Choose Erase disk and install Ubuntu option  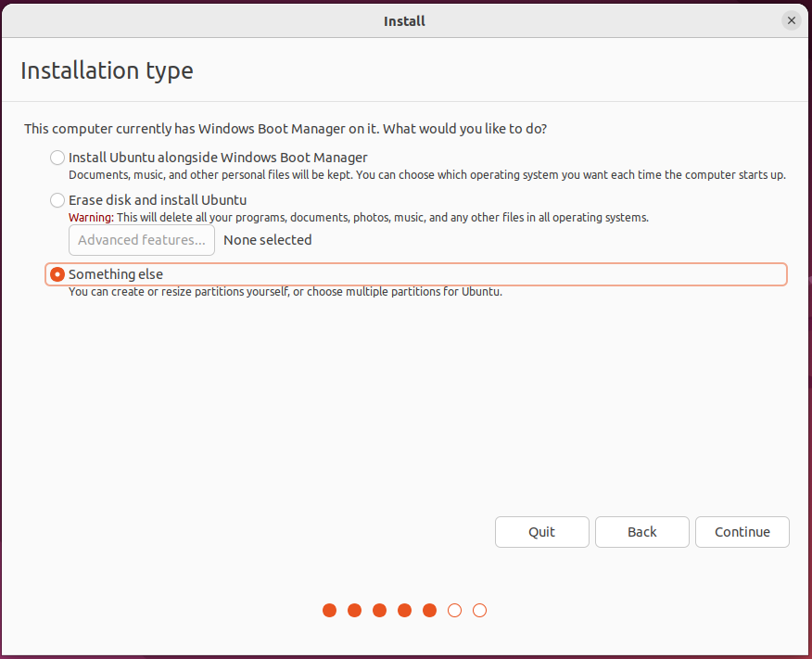pyautogui.click(x=57, y=200)
